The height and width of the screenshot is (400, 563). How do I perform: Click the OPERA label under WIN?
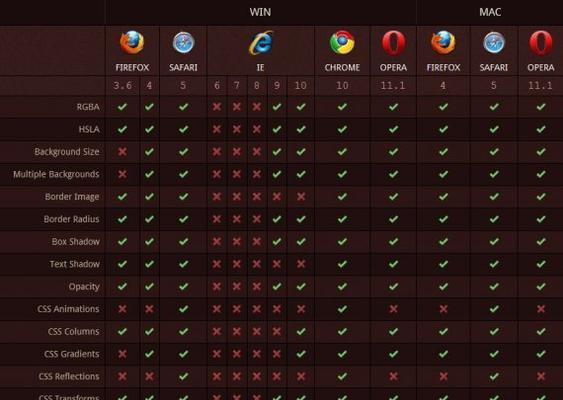394,68
